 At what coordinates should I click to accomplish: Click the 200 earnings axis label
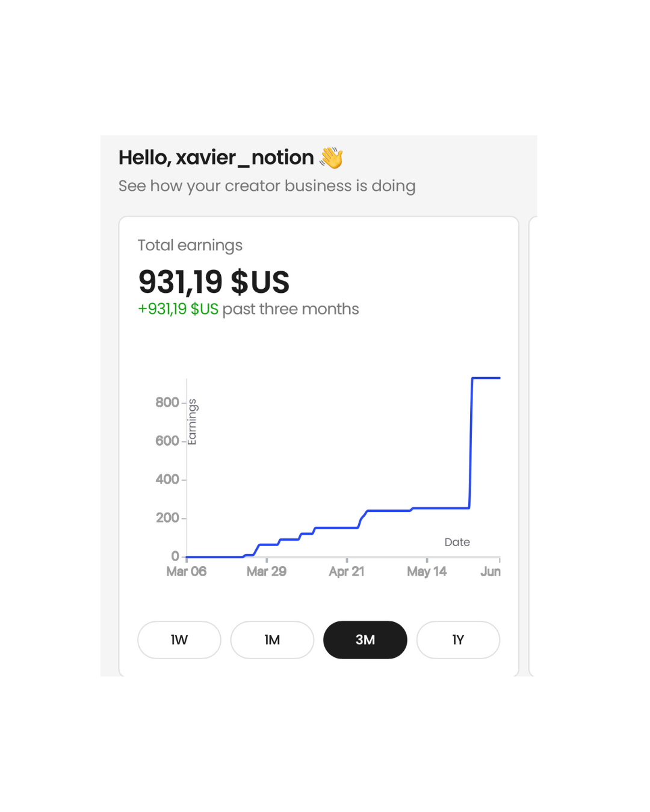pyautogui.click(x=167, y=518)
